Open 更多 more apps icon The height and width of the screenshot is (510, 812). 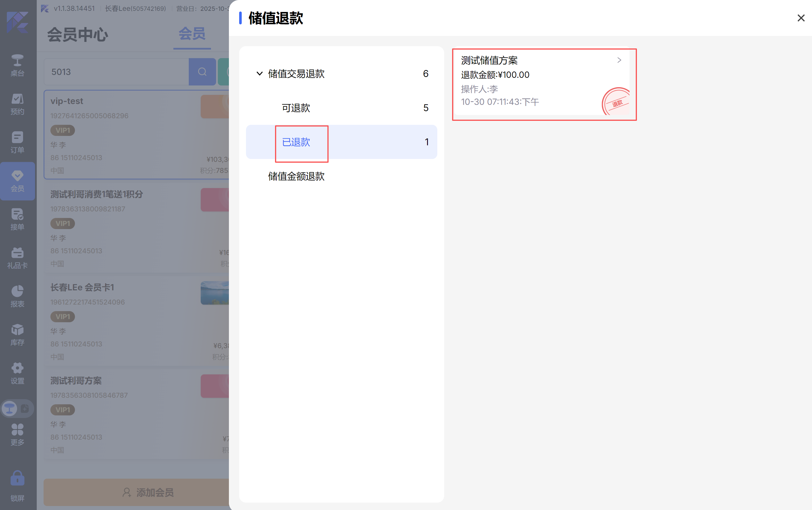coord(17,434)
